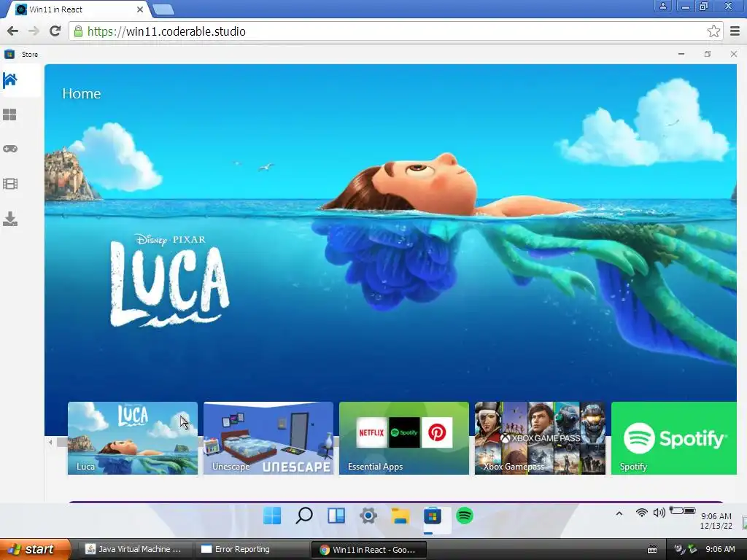Open the Unescape thumbnail card
This screenshot has width=747, height=560.
point(268,438)
